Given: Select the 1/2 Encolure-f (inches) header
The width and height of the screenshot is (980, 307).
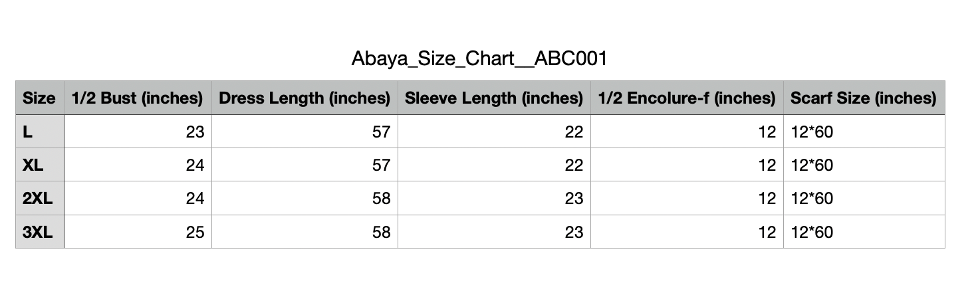Looking at the screenshot, I should [687, 98].
